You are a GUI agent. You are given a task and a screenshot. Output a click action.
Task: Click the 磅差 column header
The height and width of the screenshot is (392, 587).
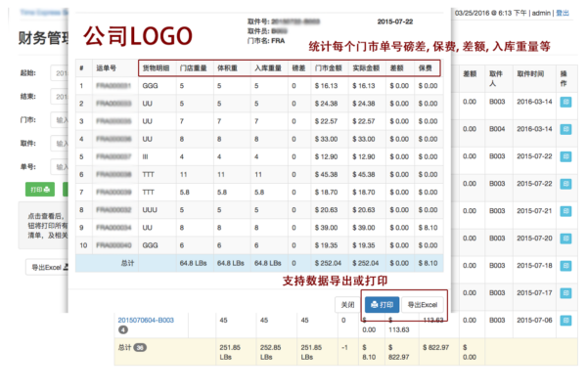click(x=298, y=68)
